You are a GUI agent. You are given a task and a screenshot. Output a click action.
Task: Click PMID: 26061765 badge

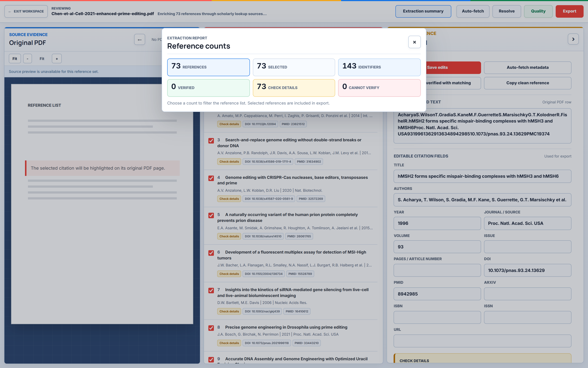[x=299, y=236]
